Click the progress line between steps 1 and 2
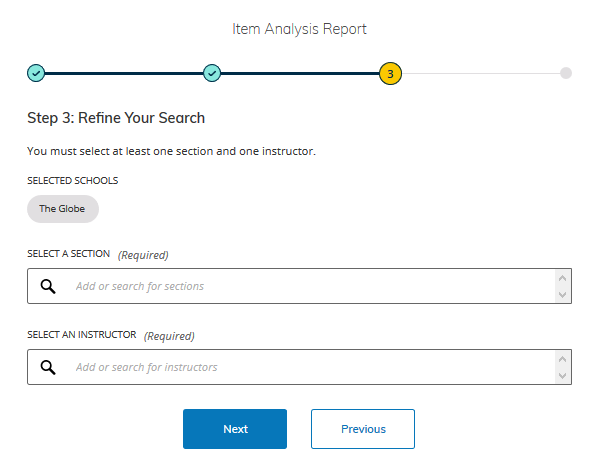This screenshot has width=599, height=459. point(124,73)
